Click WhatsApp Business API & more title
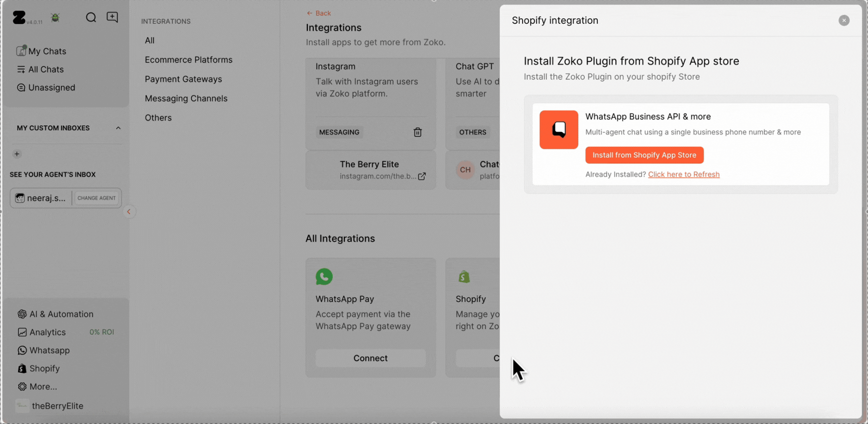The width and height of the screenshot is (868, 424). (648, 117)
